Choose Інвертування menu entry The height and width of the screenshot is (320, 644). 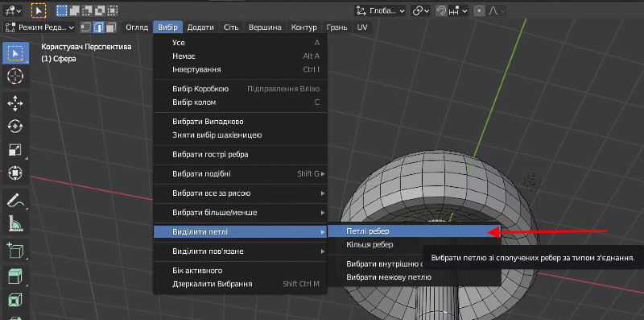click(x=240, y=69)
